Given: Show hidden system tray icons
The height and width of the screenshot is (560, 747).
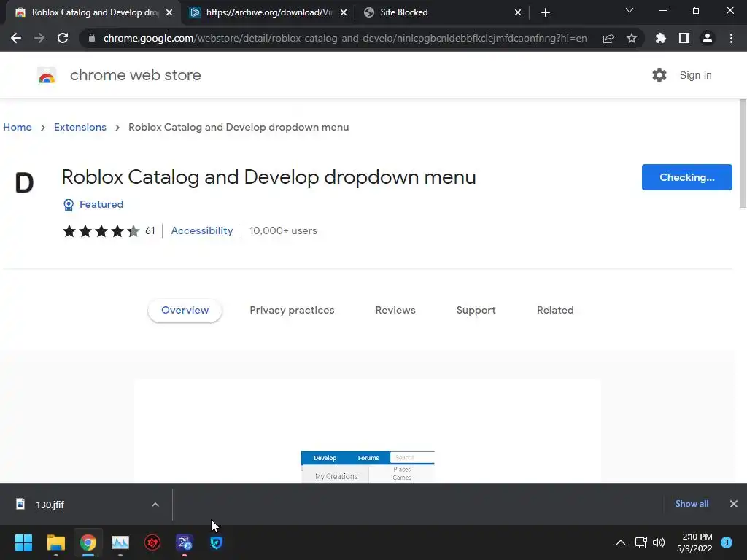Looking at the screenshot, I should tap(621, 542).
